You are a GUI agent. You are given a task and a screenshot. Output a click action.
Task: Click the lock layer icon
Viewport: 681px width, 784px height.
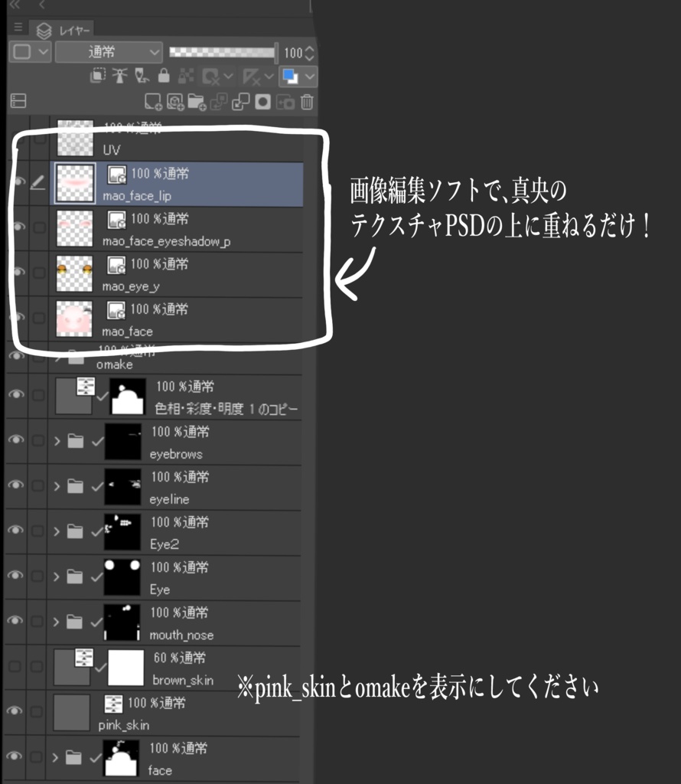[164, 77]
